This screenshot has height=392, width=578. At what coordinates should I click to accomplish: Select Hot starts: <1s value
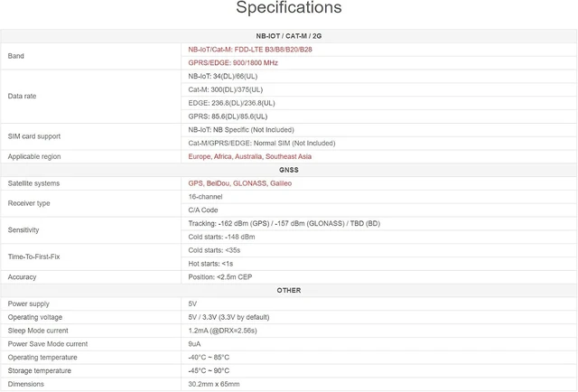click(x=210, y=264)
